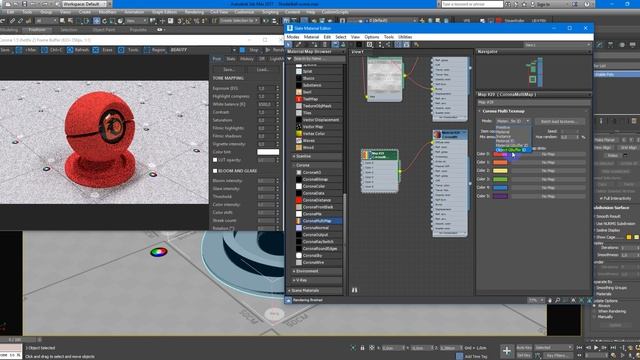
Task: Click the Save button in Post tab
Action: point(229,70)
